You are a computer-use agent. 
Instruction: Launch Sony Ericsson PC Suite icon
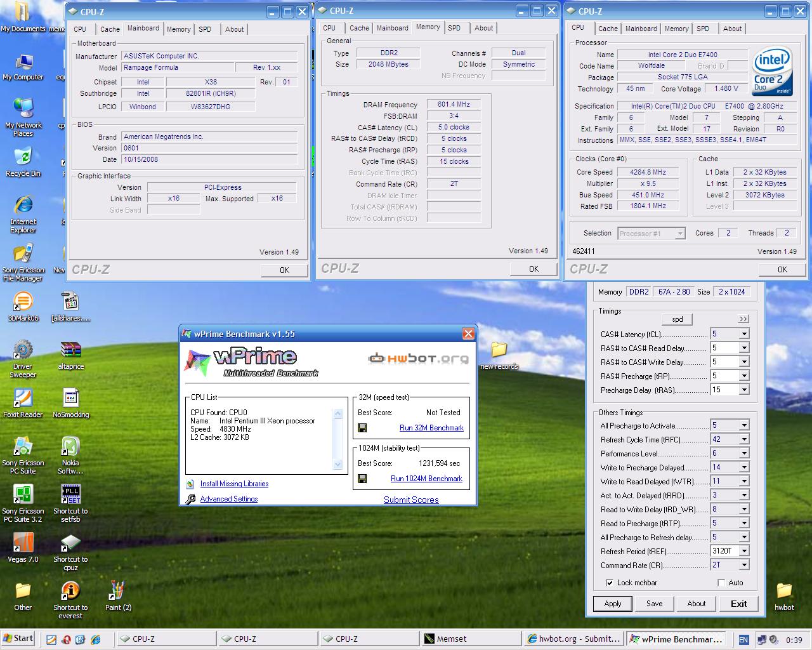coord(23,455)
